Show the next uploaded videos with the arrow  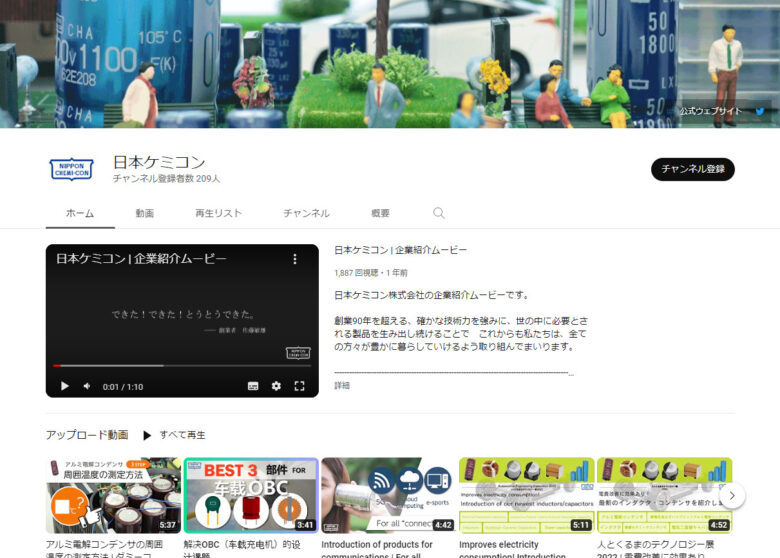point(732,495)
